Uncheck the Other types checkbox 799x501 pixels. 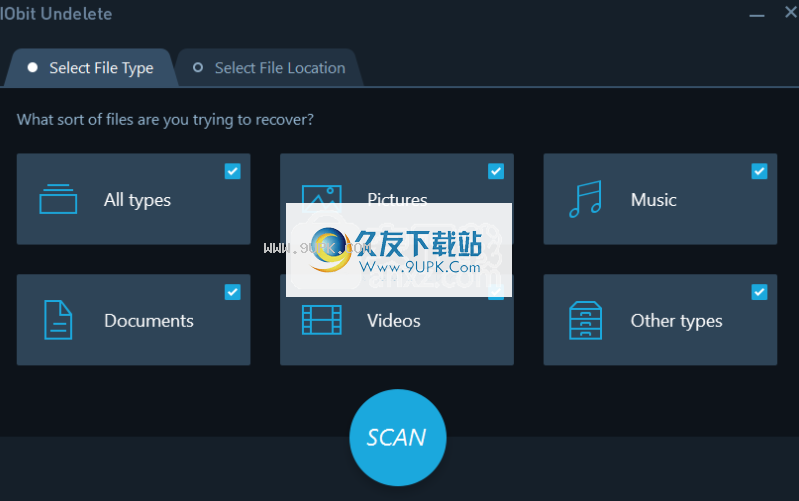coord(759,292)
